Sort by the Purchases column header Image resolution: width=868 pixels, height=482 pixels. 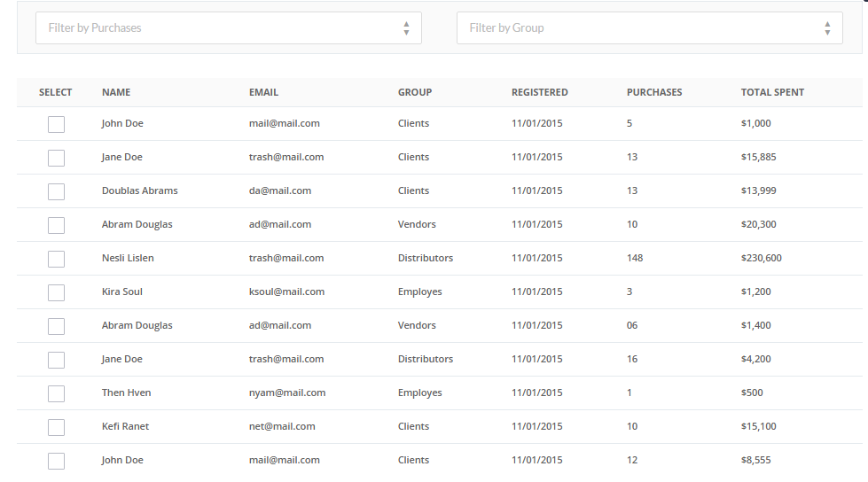click(x=654, y=92)
